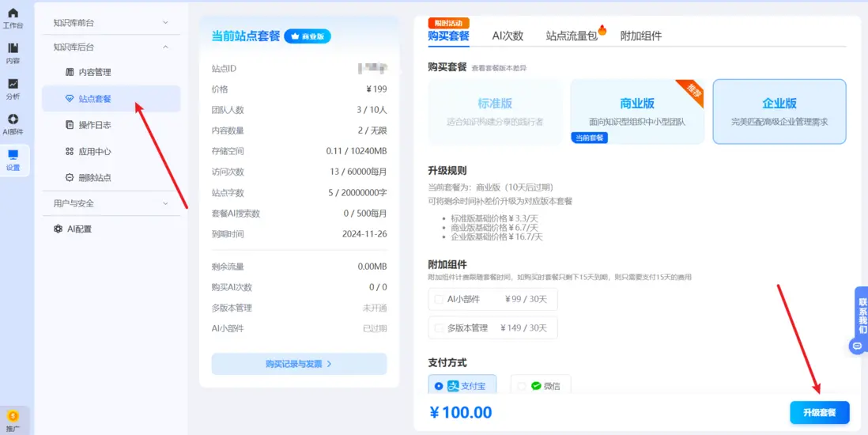This screenshot has height=435, width=868.
Task: Open the AI部件 sidebar icon
Action: pos(13,119)
